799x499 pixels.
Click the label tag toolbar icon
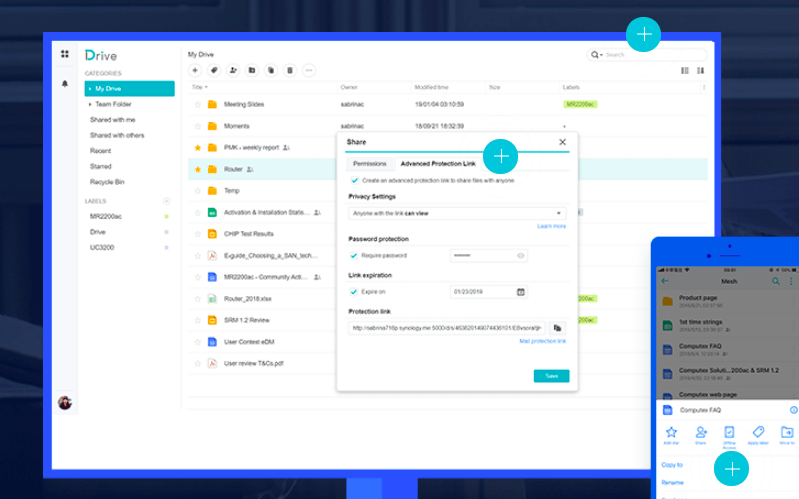[x=214, y=70]
